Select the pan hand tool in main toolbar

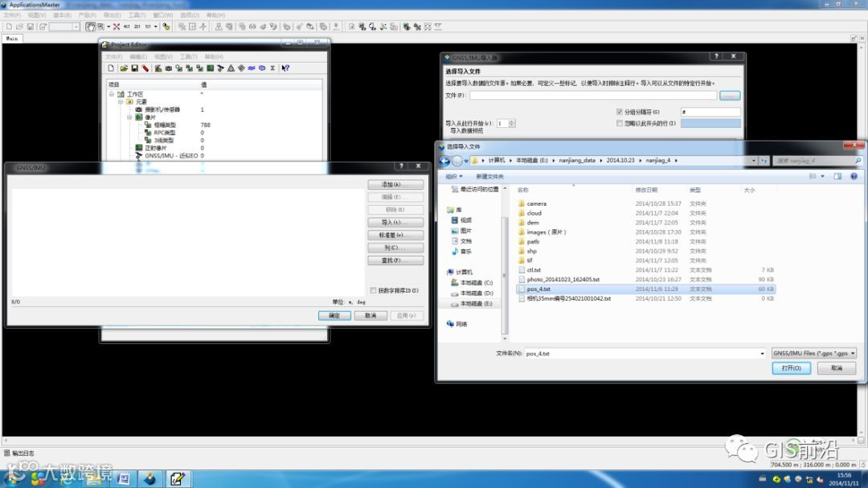(90, 27)
